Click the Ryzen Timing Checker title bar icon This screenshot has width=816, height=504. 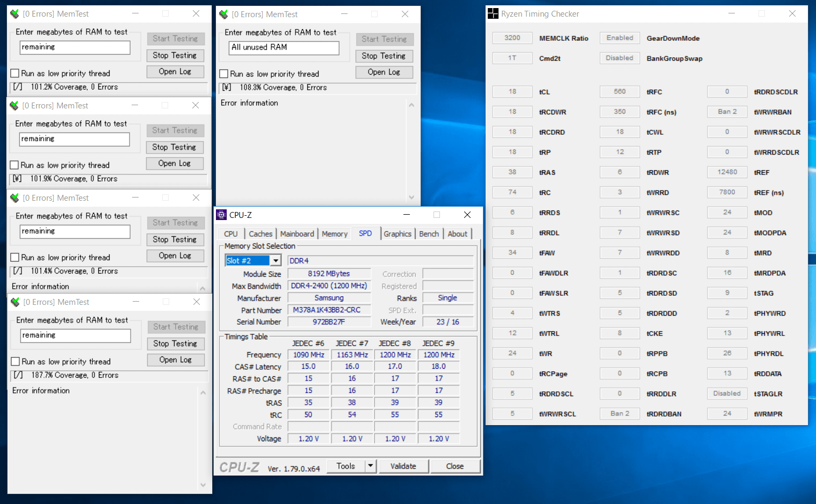493,14
